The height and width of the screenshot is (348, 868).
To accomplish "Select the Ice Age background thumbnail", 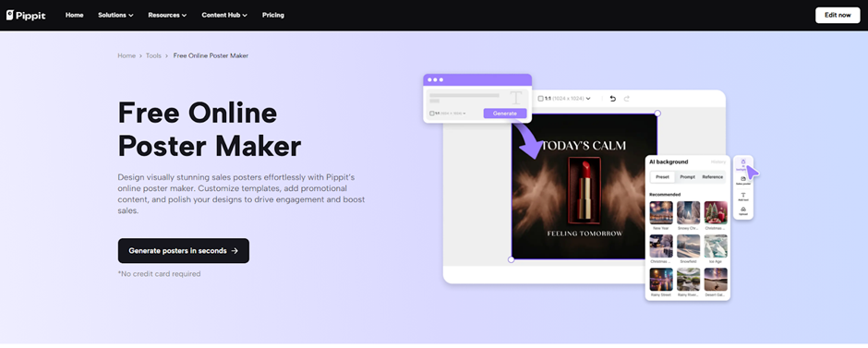I will coord(716,246).
